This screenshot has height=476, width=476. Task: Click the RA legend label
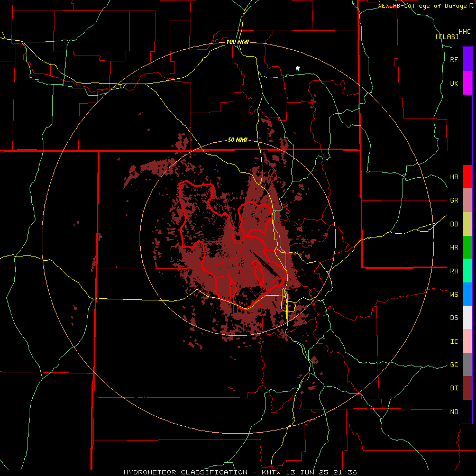point(454,271)
